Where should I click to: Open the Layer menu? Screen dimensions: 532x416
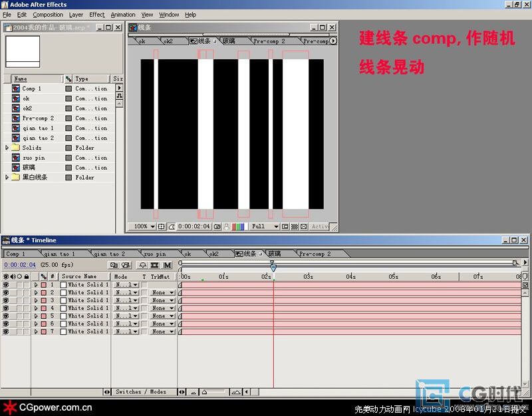point(76,15)
